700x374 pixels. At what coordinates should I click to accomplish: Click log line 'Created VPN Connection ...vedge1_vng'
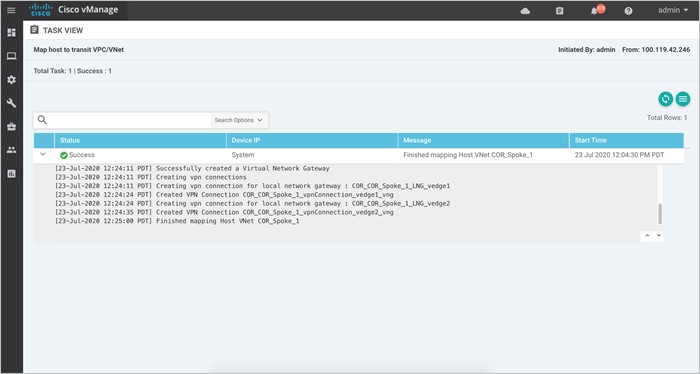(x=224, y=195)
